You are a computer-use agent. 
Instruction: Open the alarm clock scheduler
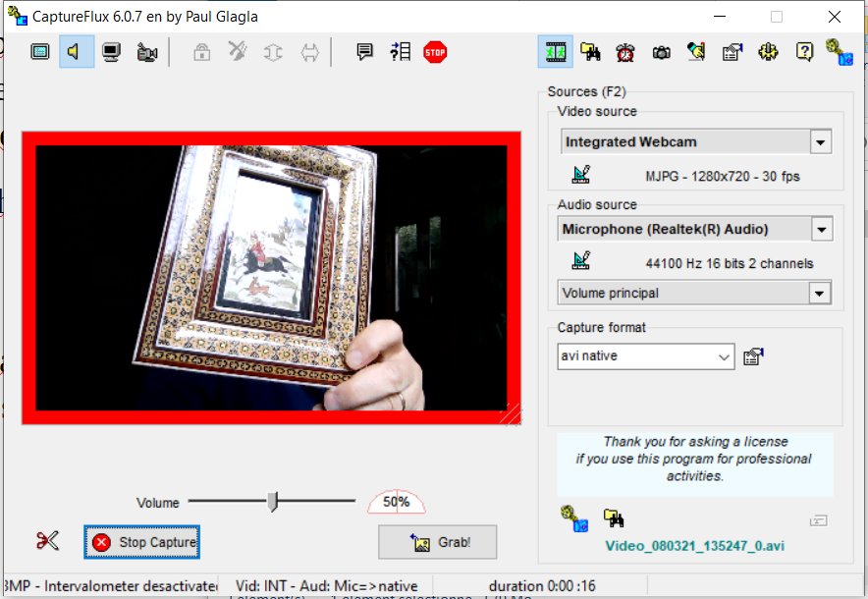pyautogui.click(x=625, y=52)
